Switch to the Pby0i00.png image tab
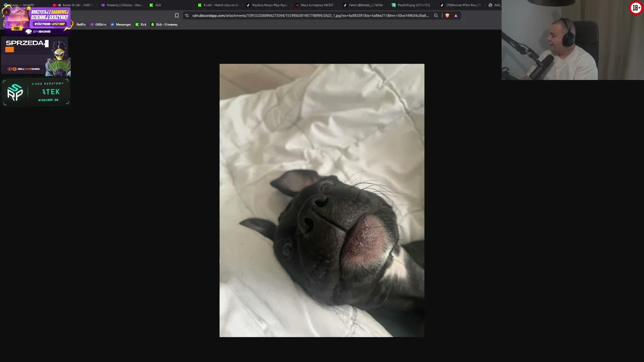Screen dimensions: 644x362 tap(412, 5)
